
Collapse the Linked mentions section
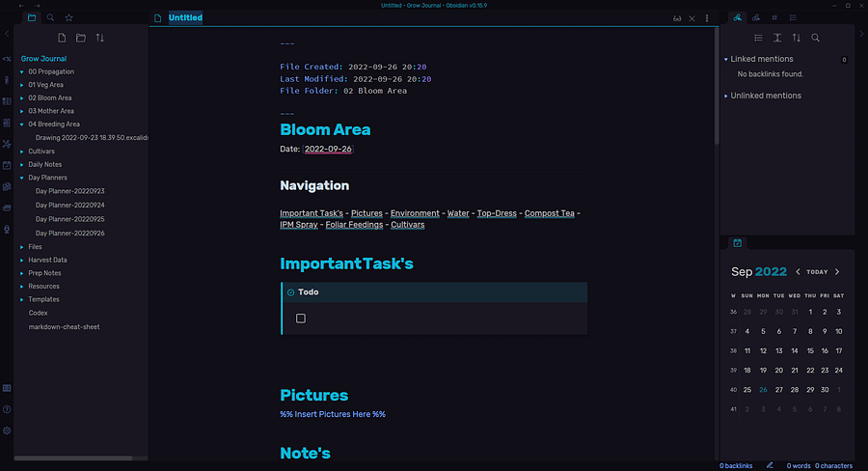click(x=725, y=59)
